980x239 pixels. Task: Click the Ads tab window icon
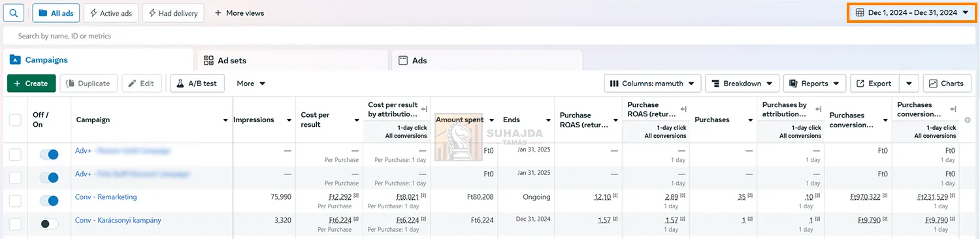[x=403, y=60]
